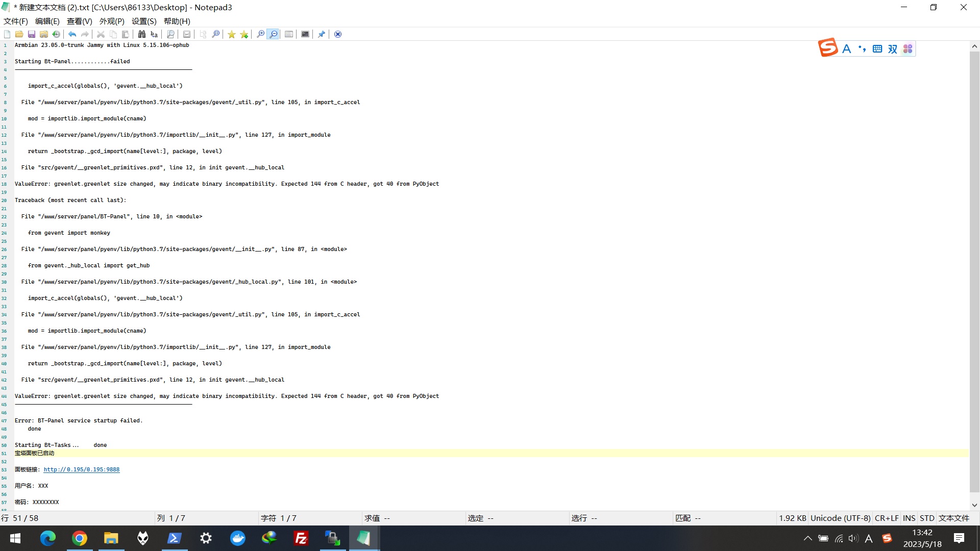The height and width of the screenshot is (551, 980).
Task: Click the 1.92 KB file size status
Action: point(792,518)
